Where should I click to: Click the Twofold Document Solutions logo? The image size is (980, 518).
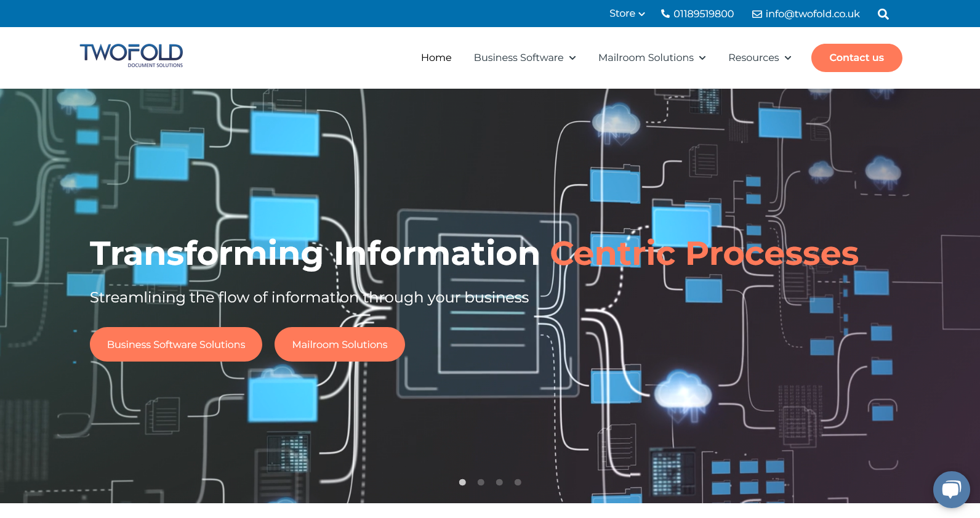(131, 55)
